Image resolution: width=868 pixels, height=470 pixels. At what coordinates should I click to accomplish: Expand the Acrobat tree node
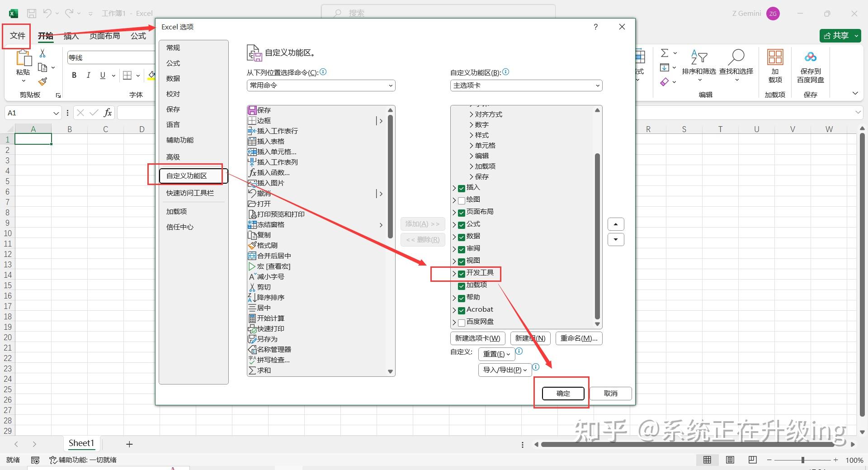click(454, 310)
